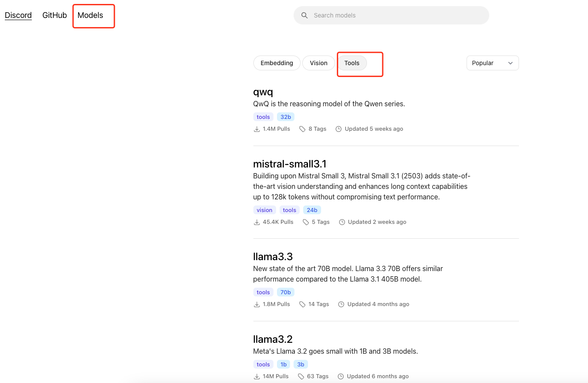Focus the Search models input field

[391, 15]
